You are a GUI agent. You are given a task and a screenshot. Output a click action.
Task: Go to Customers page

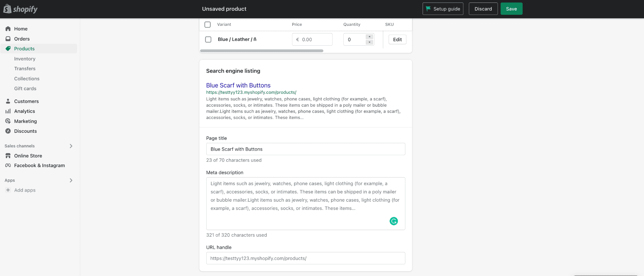(26, 101)
